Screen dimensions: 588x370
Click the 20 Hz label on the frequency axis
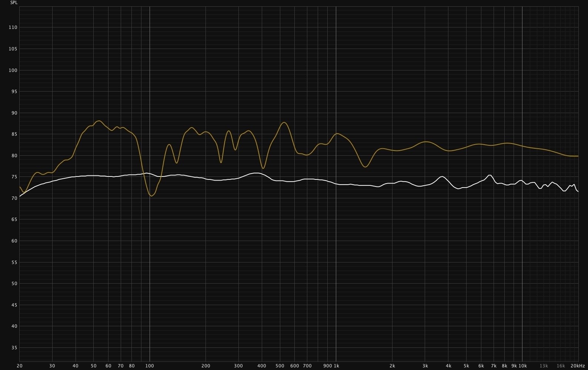(x=20, y=366)
